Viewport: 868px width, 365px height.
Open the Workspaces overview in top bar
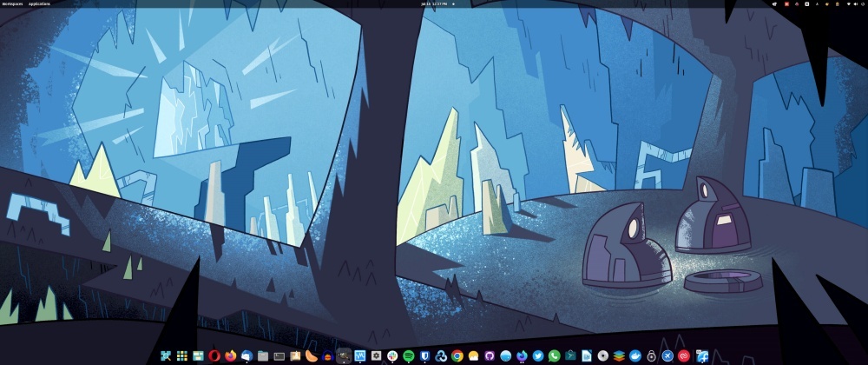pos(11,3)
